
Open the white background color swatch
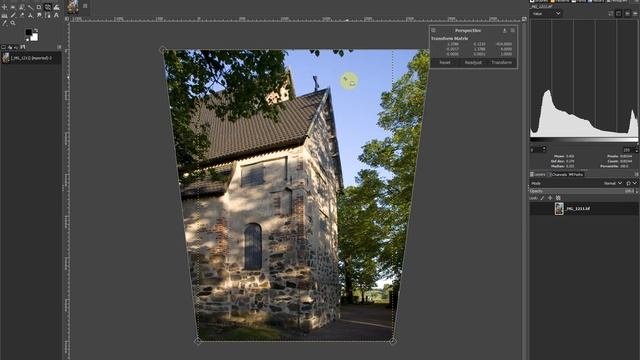[35, 38]
